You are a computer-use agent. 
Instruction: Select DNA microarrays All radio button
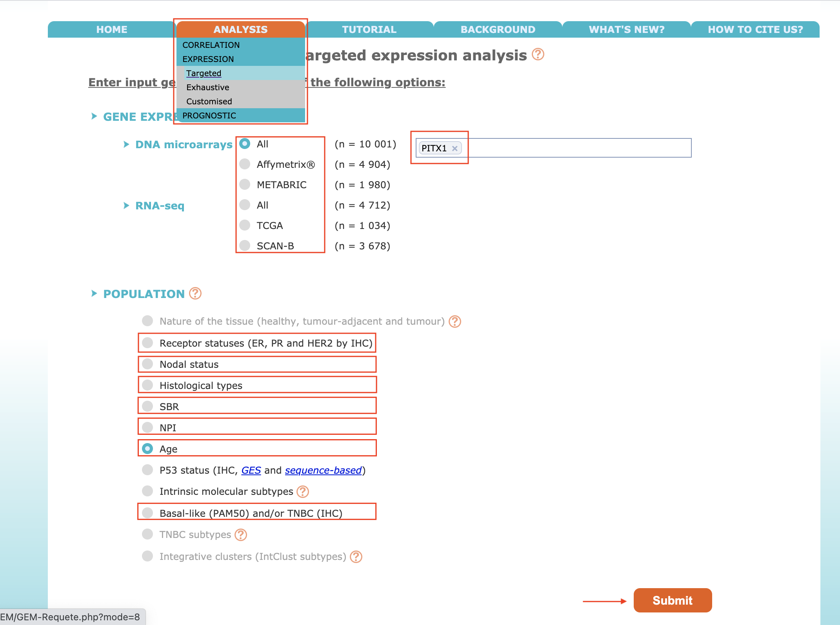245,144
